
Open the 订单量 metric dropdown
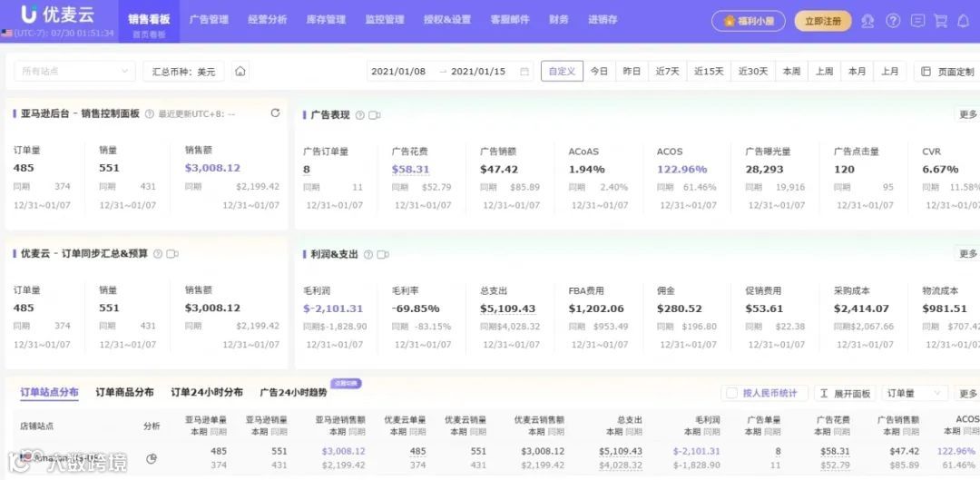tap(915, 393)
